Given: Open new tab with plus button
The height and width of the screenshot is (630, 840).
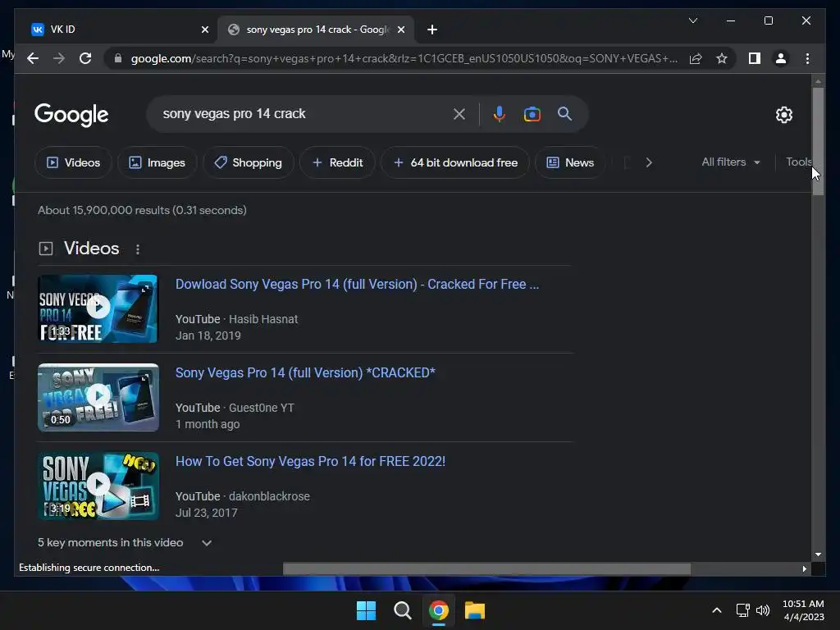Looking at the screenshot, I should (432, 30).
